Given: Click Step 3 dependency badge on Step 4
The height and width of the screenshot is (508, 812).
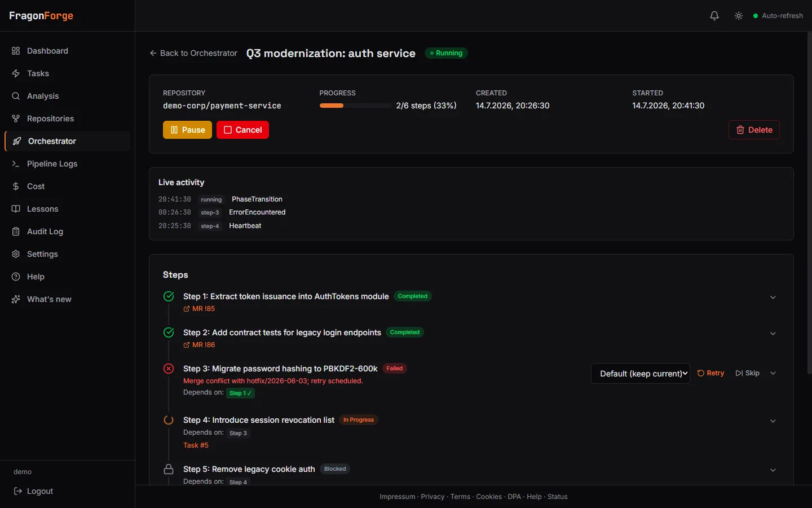Looking at the screenshot, I should pos(238,433).
